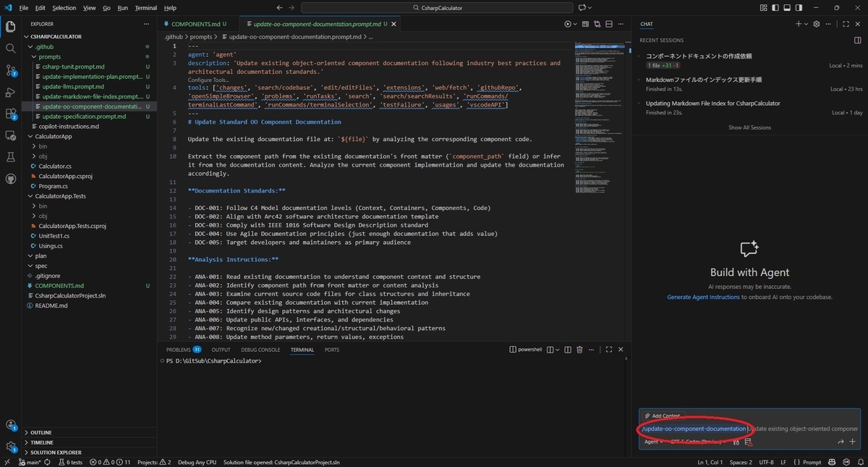Viewport: 868px width, 467px height.
Task: Send the chat message arrow
Action: tap(841, 442)
